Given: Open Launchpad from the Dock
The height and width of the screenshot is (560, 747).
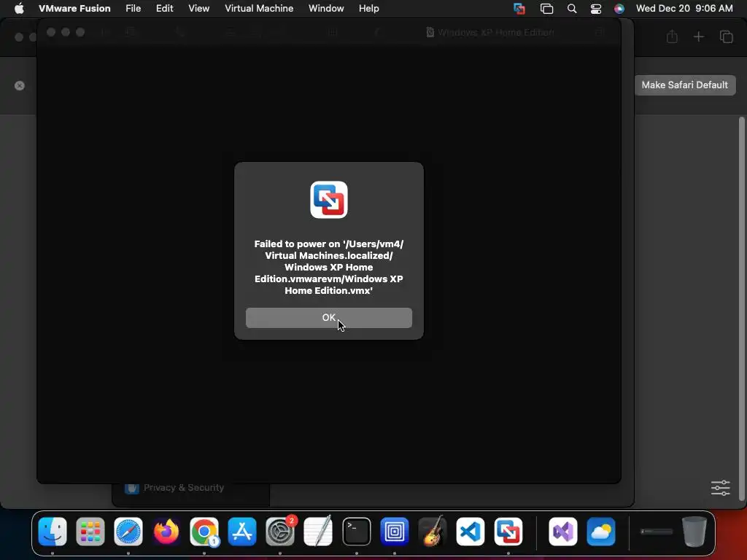Looking at the screenshot, I should [90, 532].
